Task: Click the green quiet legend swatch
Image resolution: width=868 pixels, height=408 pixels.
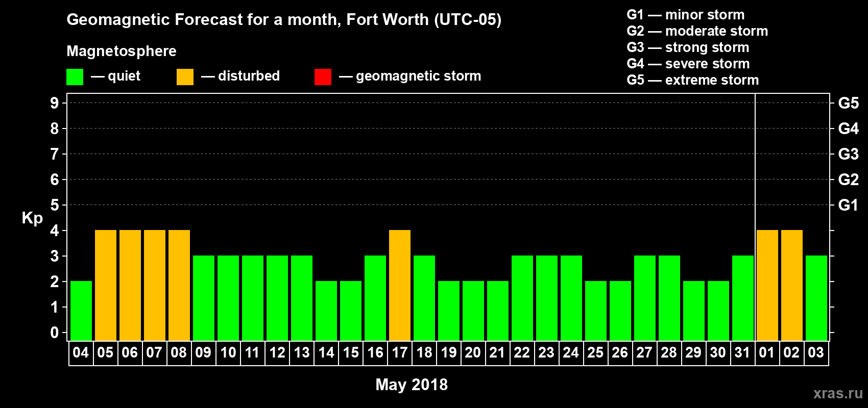Action: [75, 77]
